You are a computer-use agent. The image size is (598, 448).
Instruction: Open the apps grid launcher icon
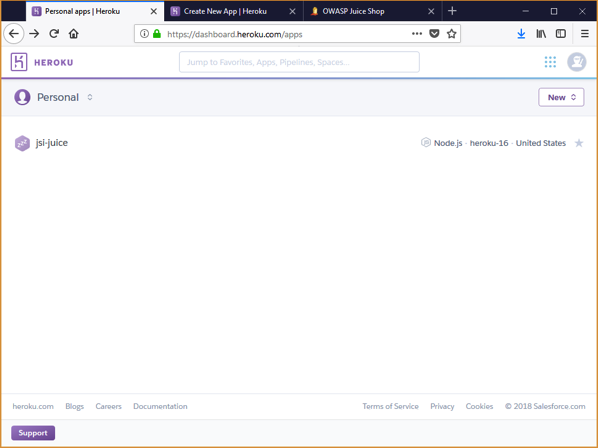550,62
